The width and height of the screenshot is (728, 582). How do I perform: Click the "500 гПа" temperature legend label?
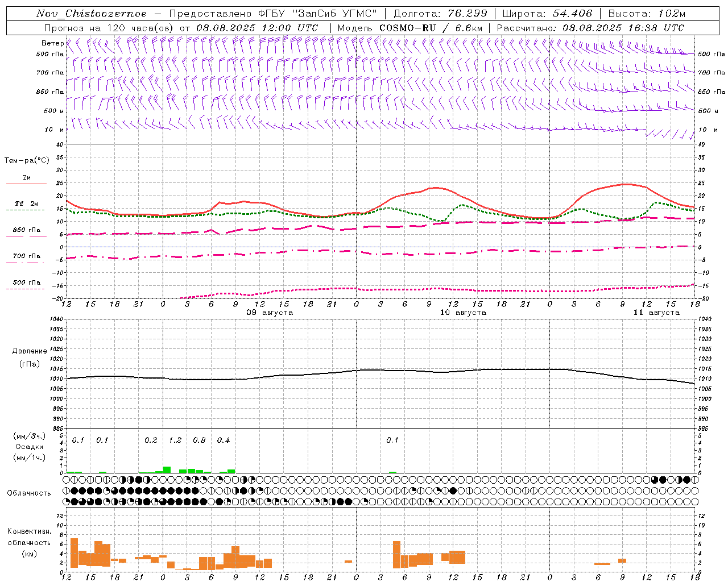(x=27, y=282)
